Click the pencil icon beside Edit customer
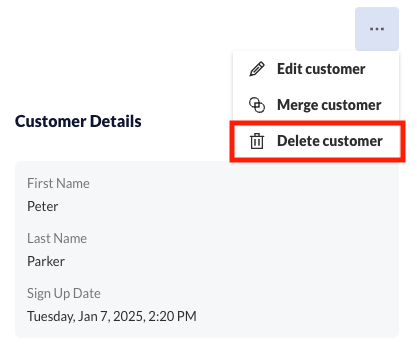Image resolution: width=417 pixels, height=363 pixels. point(257,69)
